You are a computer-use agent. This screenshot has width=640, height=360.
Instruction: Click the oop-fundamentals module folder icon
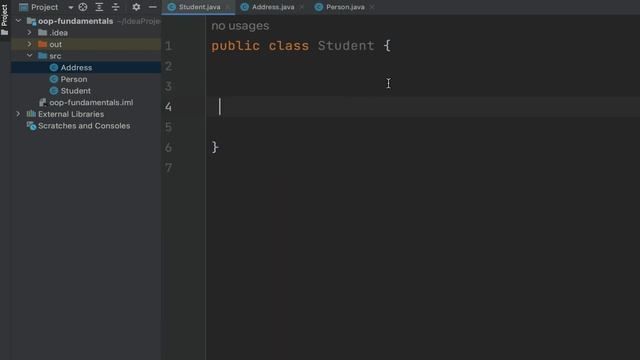click(31, 21)
